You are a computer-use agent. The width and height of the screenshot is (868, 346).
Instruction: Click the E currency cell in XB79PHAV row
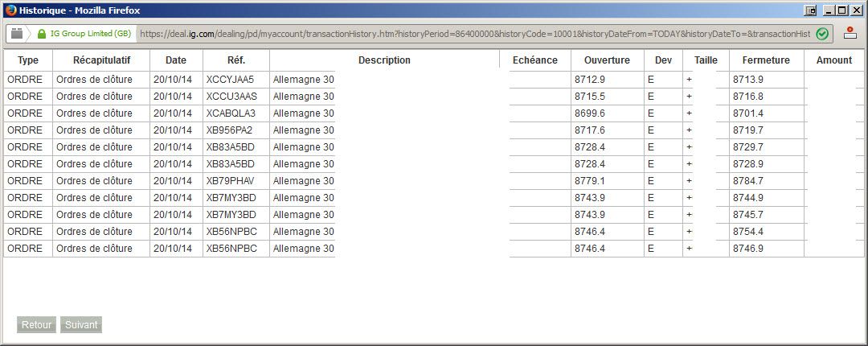pyautogui.click(x=651, y=181)
